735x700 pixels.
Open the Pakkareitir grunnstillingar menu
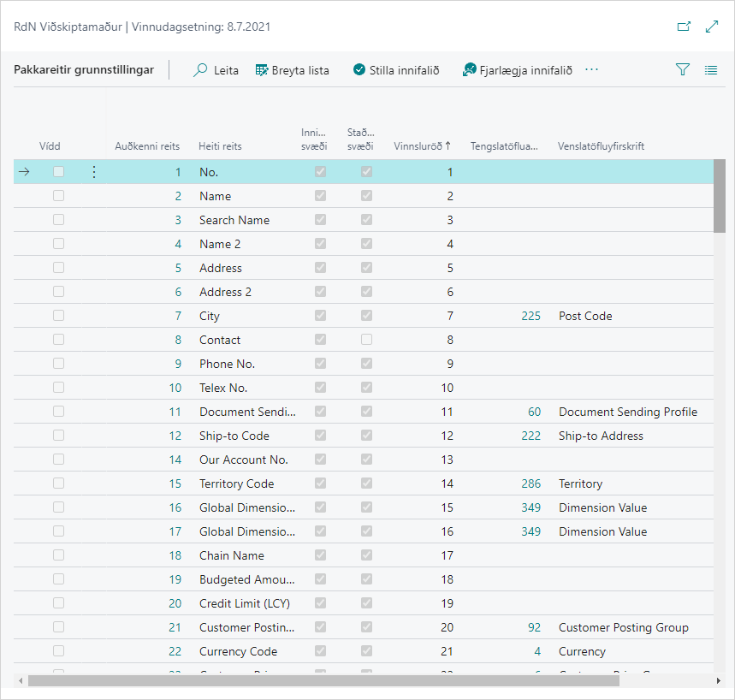[84, 70]
